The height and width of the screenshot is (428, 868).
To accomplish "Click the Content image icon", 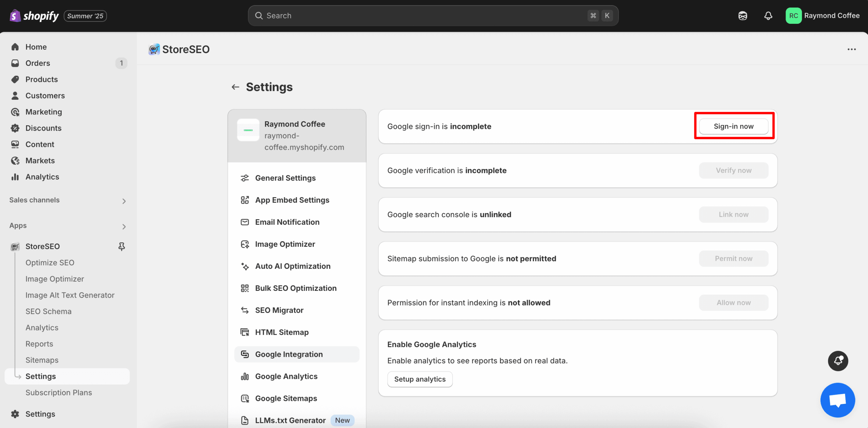I will coord(15,145).
